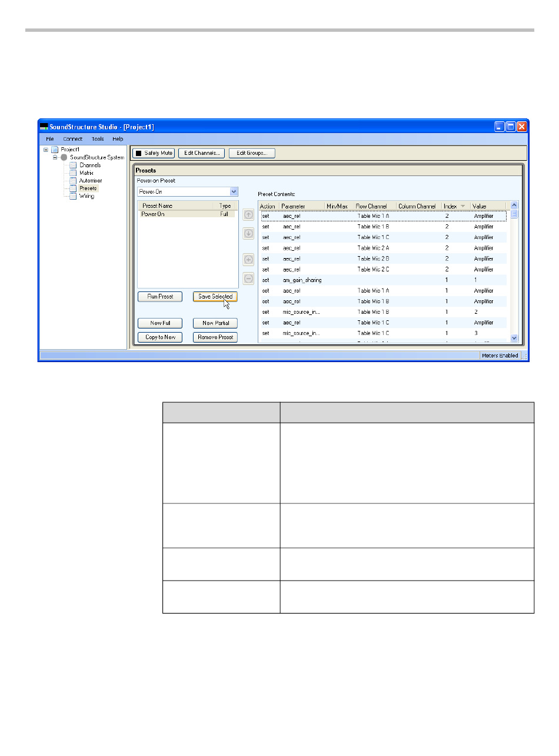Click the minus icon to remove entry
Screen dimensions: 559x756
click(x=248, y=278)
